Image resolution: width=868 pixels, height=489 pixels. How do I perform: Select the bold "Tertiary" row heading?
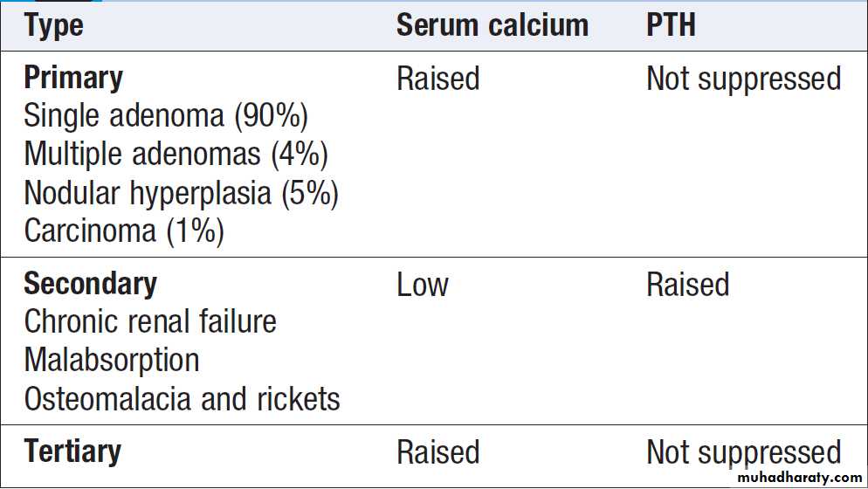click(72, 451)
